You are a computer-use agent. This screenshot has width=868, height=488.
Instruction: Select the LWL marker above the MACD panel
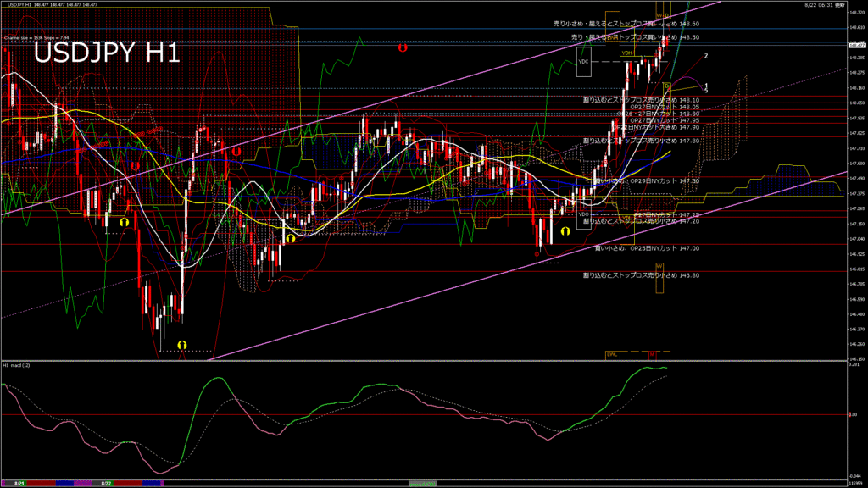pyautogui.click(x=612, y=353)
